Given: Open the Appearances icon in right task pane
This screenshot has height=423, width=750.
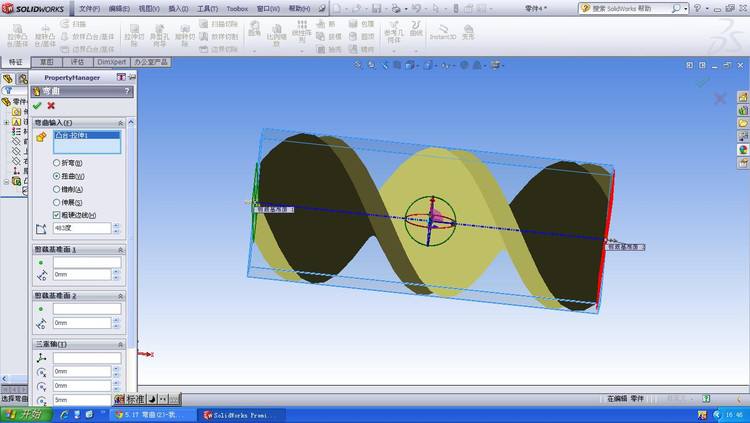Looking at the screenshot, I should (x=743, y=150).
